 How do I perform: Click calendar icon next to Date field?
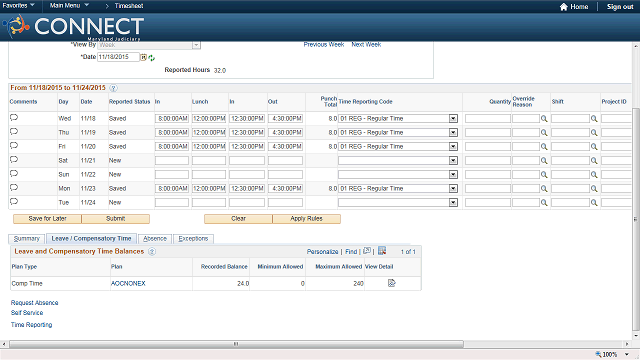coord(143,58)
